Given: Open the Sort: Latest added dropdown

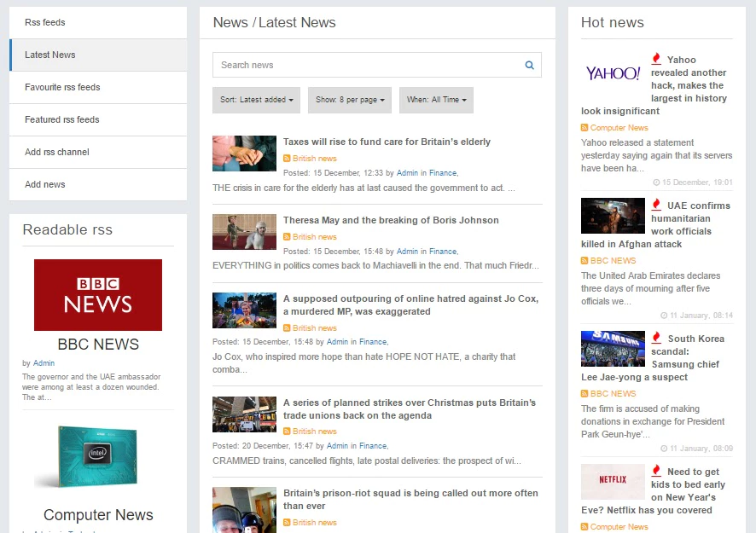Looking at the screenshot, I should click(x=256, y=100).
